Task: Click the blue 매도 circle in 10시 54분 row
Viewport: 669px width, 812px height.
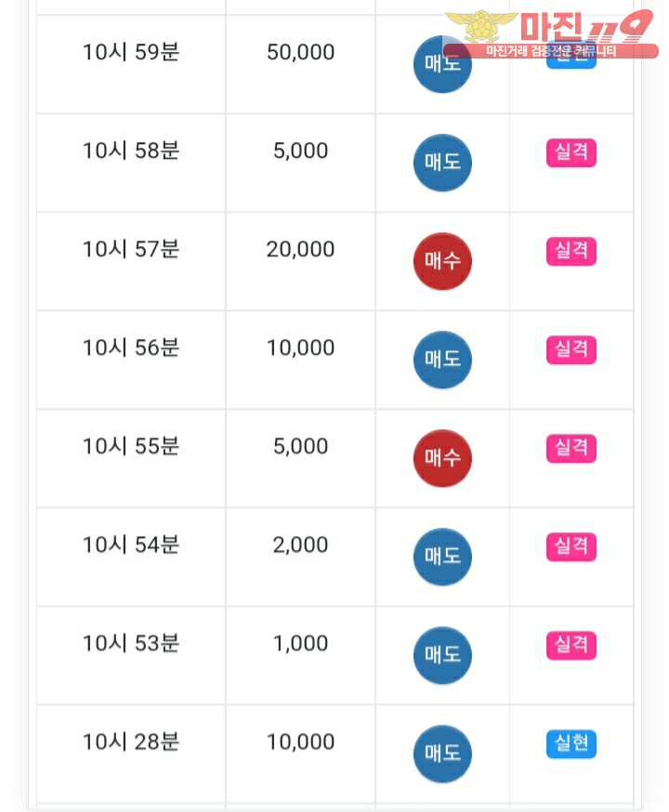Action: coord(442,557)
